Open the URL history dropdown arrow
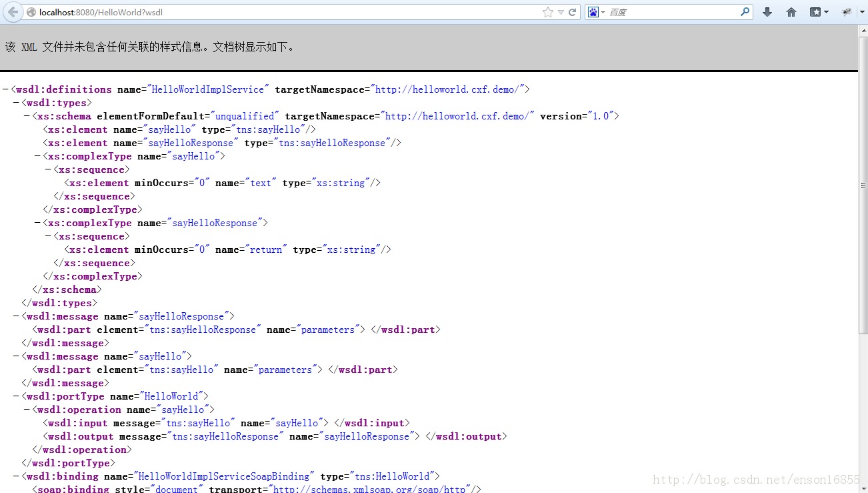The image size is (868, 493). click(561, 12)
